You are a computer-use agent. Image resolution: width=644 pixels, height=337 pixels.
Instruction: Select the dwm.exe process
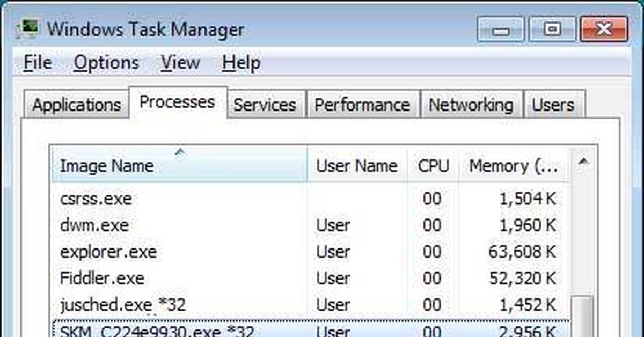[x=94, y=225]
